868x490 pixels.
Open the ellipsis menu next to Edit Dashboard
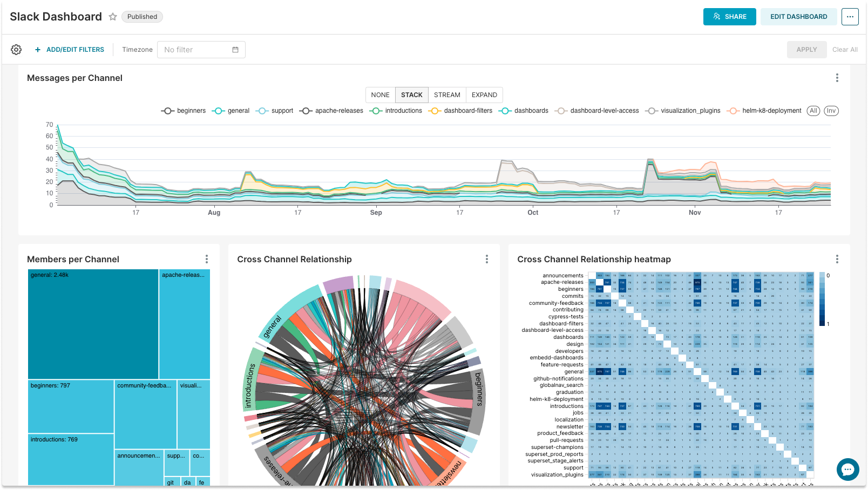click(x=850, y=17)
